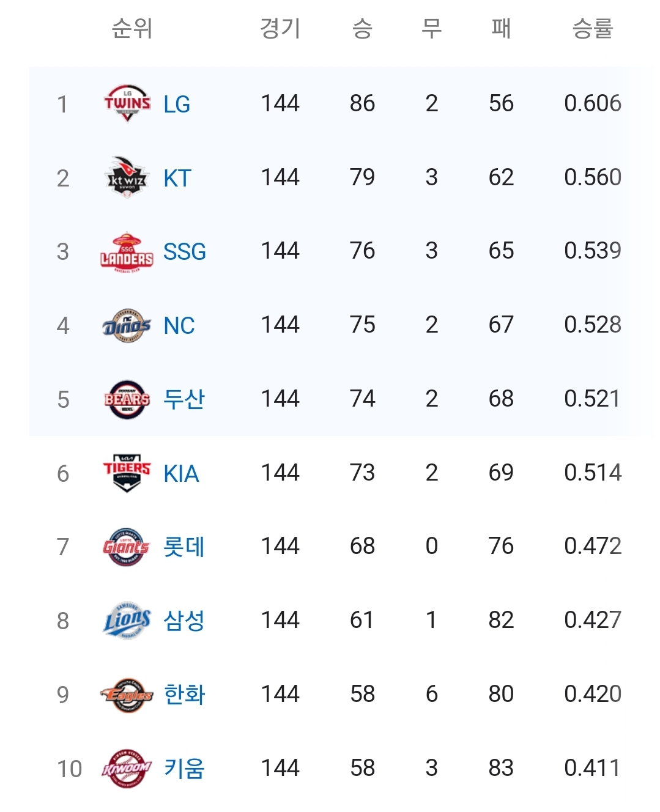
Task: Click the LG Twins team logo
Action: (127, 103)
